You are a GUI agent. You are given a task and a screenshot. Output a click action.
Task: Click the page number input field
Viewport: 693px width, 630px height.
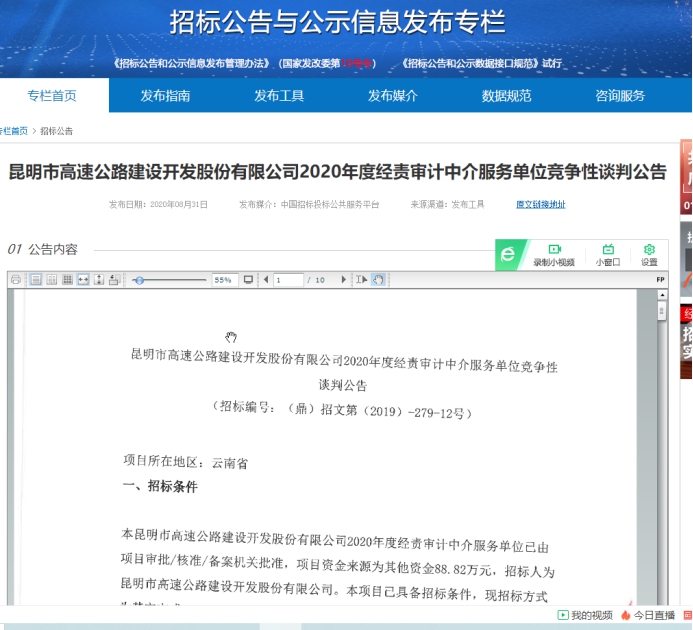coord(289,280)
